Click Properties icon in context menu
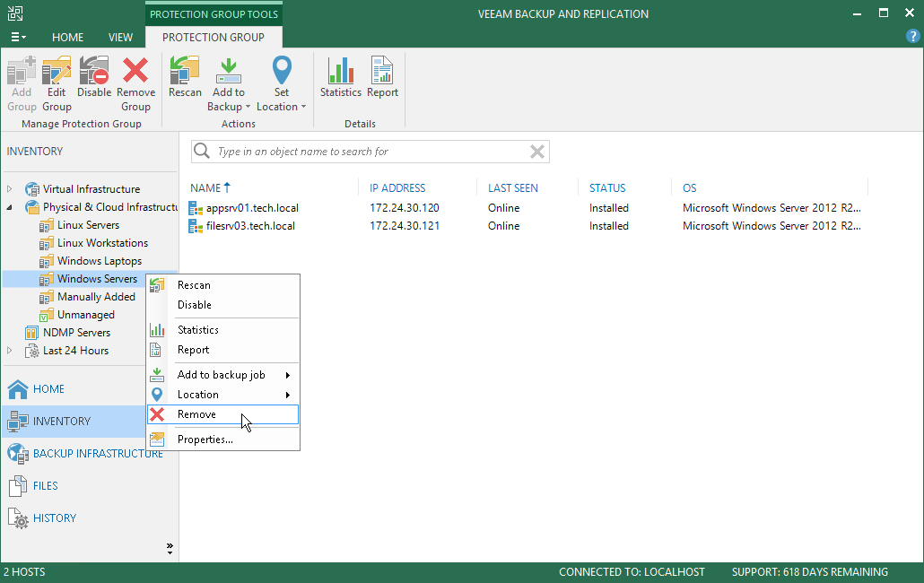 click(x=157, y=439)
